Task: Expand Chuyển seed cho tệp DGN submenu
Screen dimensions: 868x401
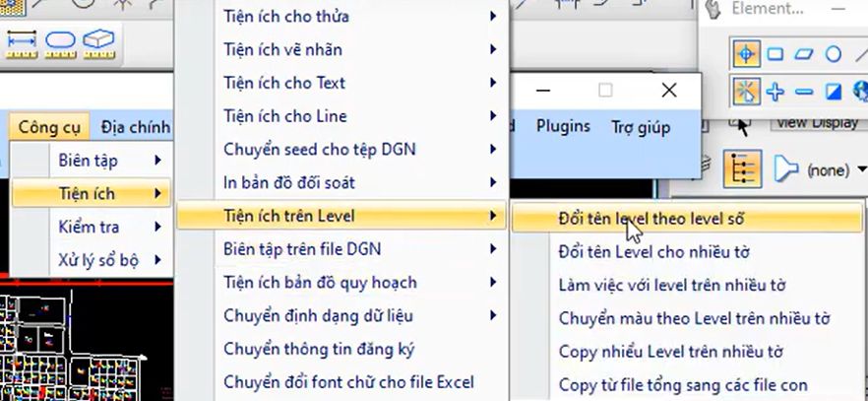Action: [x=341, y=149]
